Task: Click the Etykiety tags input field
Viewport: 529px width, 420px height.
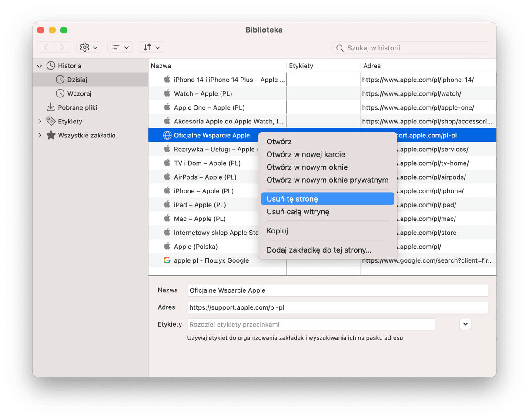Action: [x=311, y=324]
